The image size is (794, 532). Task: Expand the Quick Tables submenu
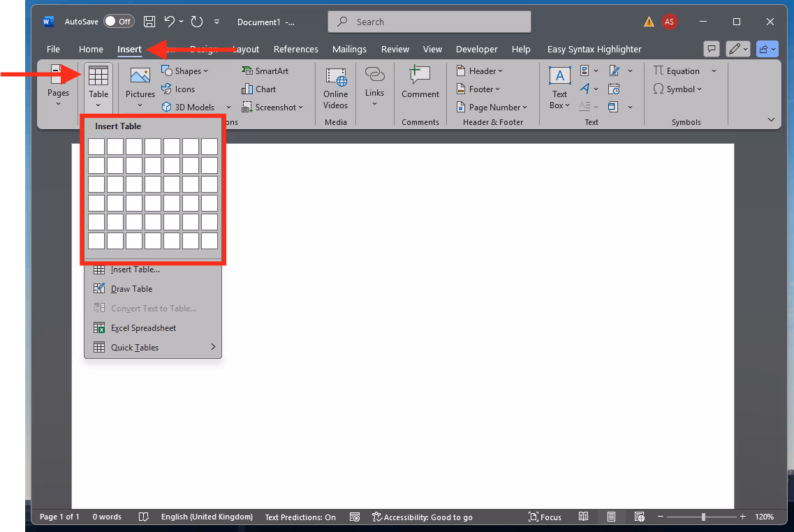[154, 347]
